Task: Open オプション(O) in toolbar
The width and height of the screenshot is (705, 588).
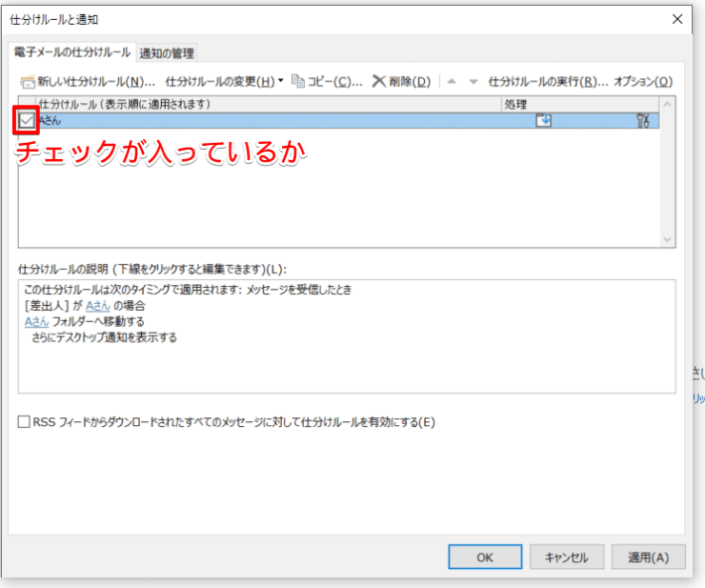Action: pos(643,81)
